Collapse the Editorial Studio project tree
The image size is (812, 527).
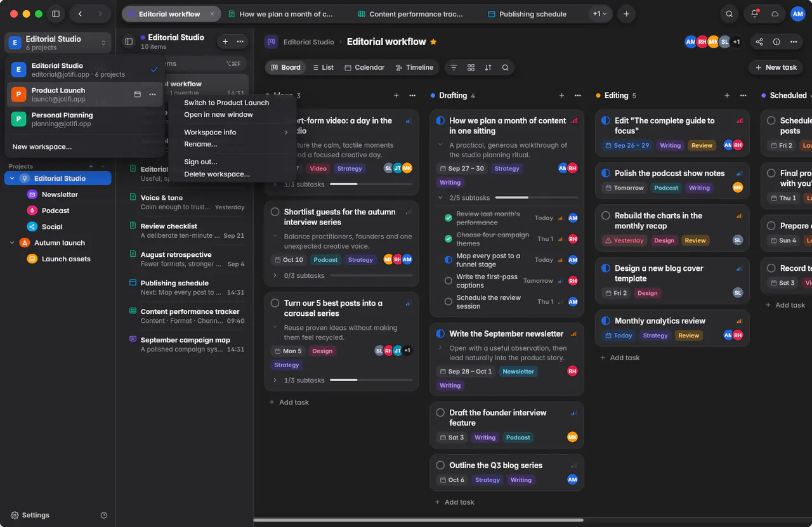pyautogui.click(x=12, y=179)
